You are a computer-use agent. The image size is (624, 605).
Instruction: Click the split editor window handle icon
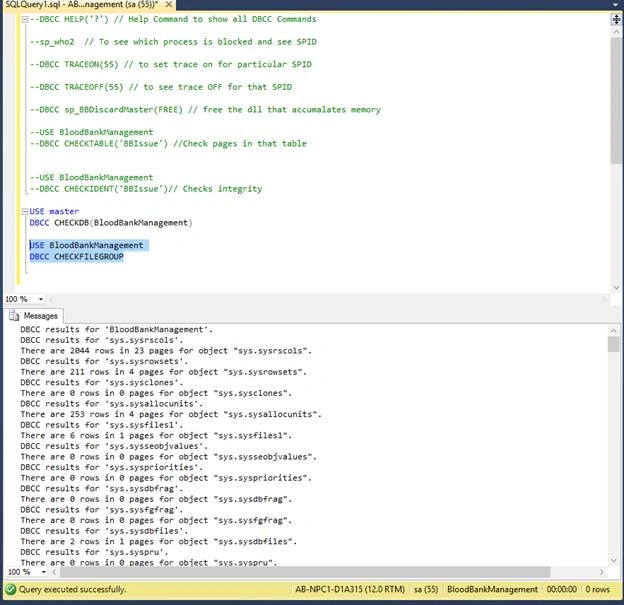point(616,19)
